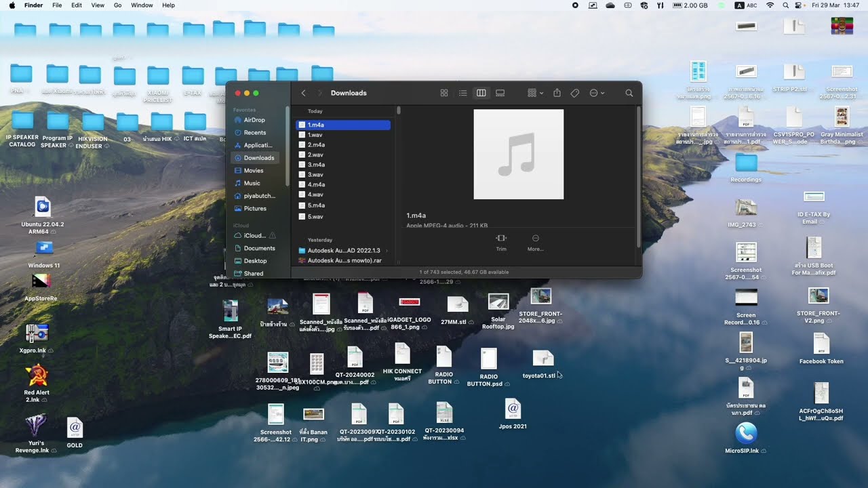Select Movies in the Finder sidebar
Image resolution: width=868 pixels, height=488 pixels.
click(254, 171)
